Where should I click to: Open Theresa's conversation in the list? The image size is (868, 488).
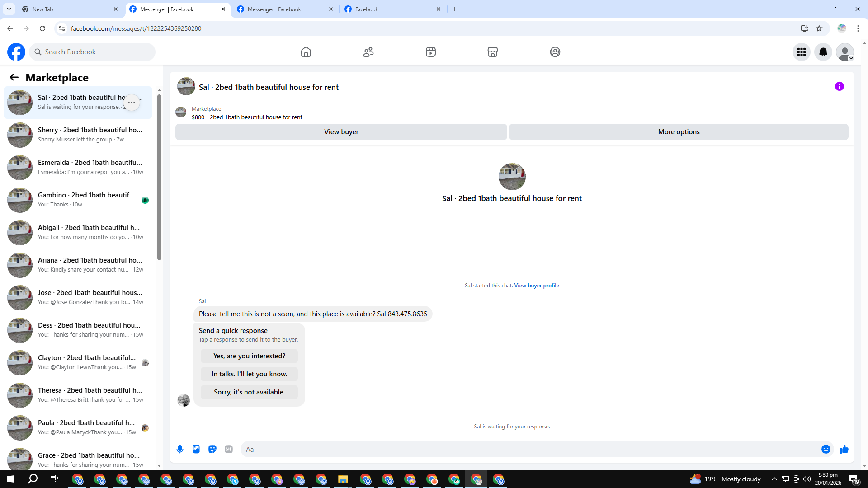pos(78,395)
